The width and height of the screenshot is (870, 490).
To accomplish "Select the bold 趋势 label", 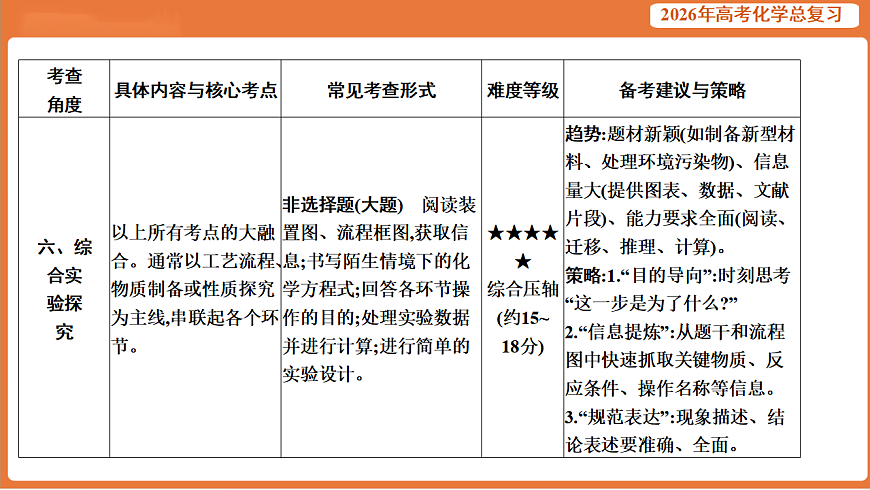I will coord(584,134).
